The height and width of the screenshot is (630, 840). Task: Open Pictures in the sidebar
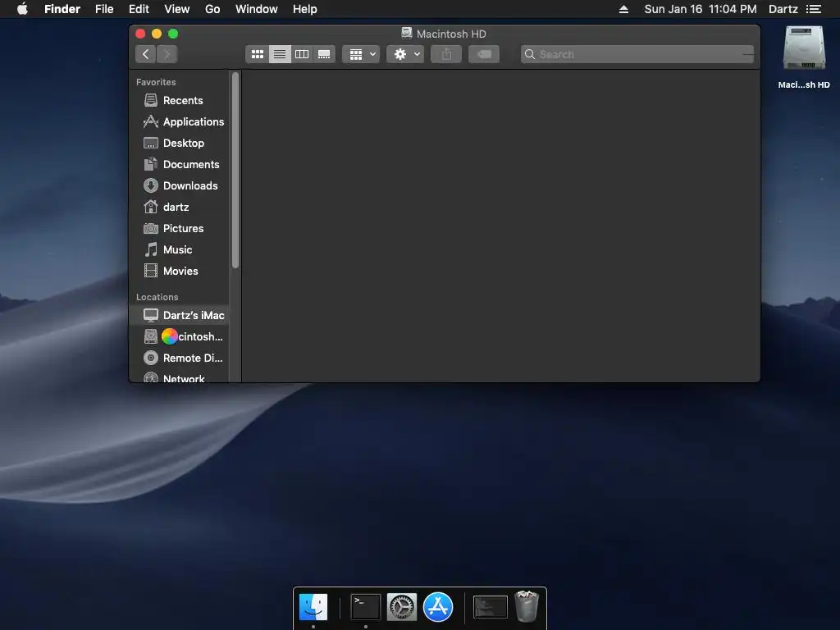(180, 229)
